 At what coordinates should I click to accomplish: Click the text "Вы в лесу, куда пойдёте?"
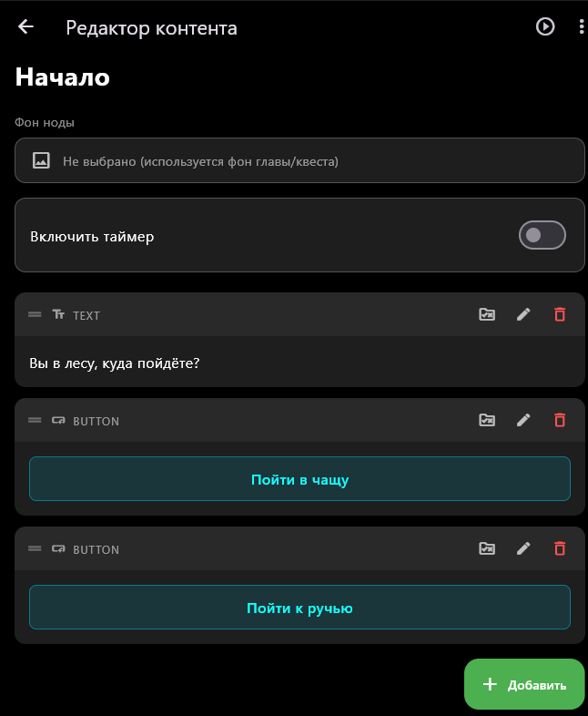(115, 363)
